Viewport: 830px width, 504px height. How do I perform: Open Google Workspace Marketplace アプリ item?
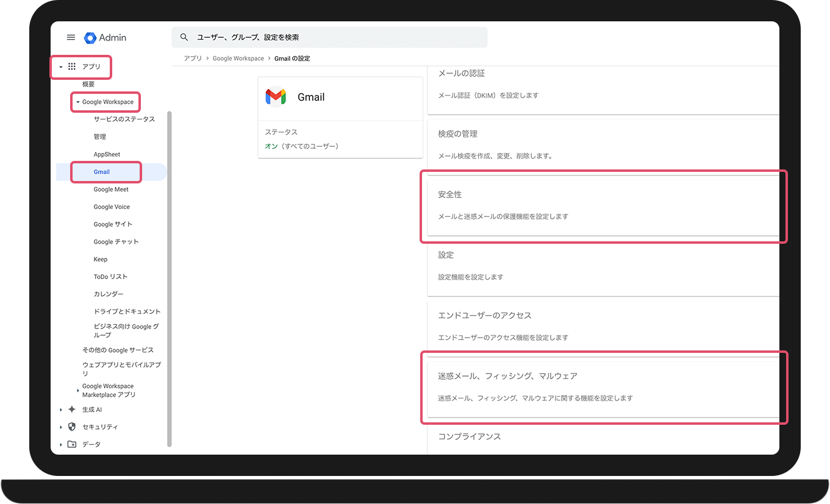[x=109, y=390]
